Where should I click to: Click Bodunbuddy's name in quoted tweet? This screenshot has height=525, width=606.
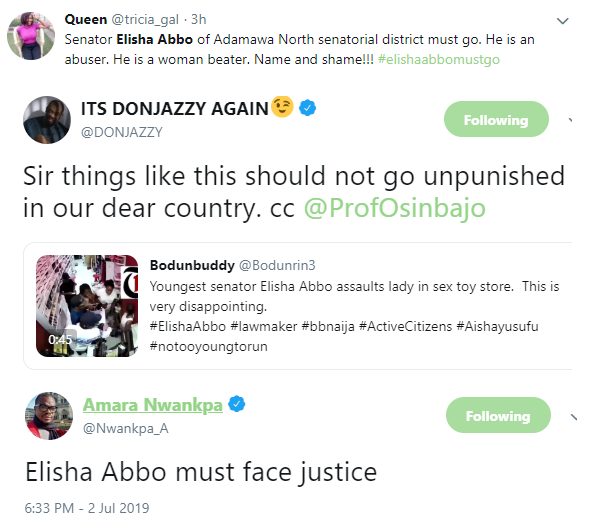coord(191,266)
